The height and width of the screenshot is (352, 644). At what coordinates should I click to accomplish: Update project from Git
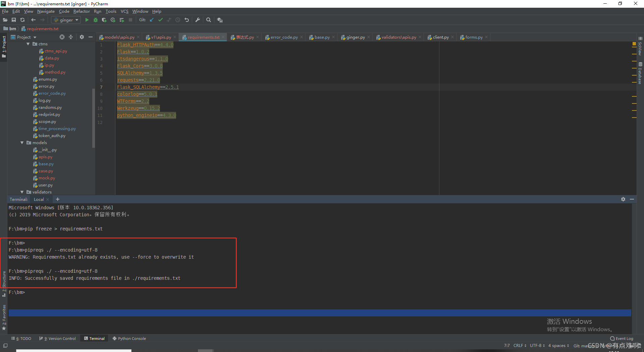[x=152, y=20]
